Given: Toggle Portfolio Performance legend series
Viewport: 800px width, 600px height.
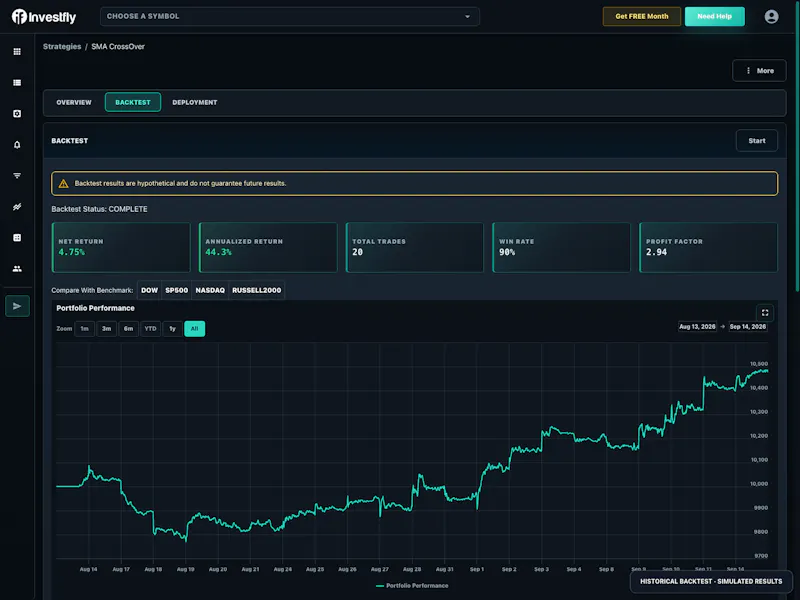Looking at the screenshot, I should [x=412, y=586].
